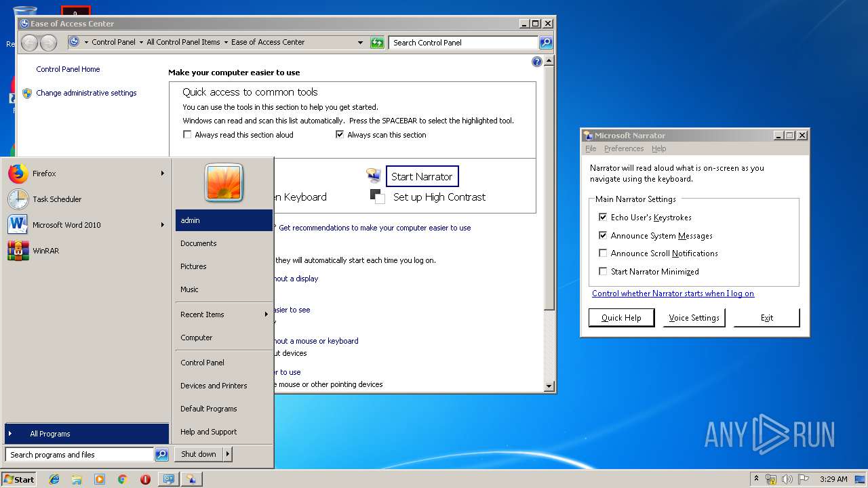
Task: Refresh the Control Panel address bar
Action: click(377, 43)
